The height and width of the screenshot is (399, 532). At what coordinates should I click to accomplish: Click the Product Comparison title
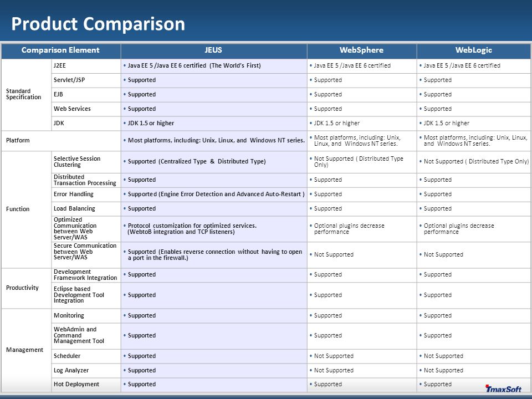(98, 24)
